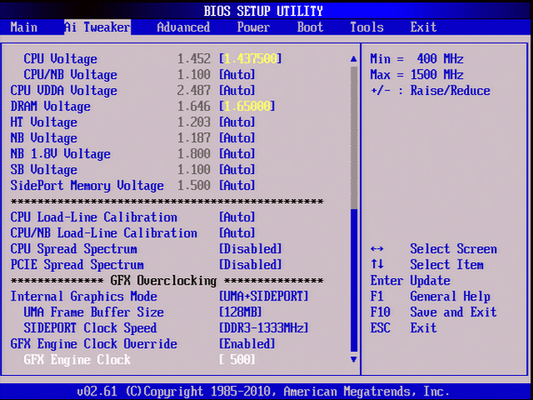Edit CPU Voltage value 1.437500
The width and height of the screenshot is (533, 400).
pyautogui.click(x=250, y=59)
